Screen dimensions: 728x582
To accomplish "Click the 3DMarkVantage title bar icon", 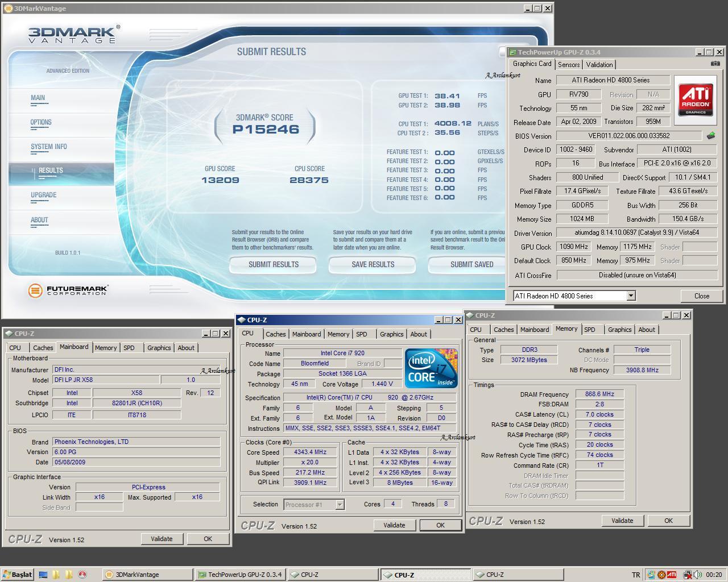I will (x=9, y=9).
